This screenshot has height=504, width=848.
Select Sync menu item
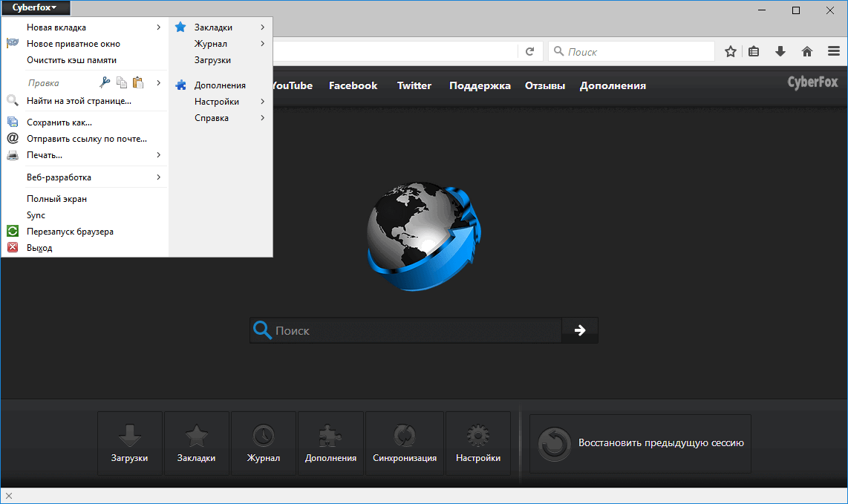coord(85,215)
